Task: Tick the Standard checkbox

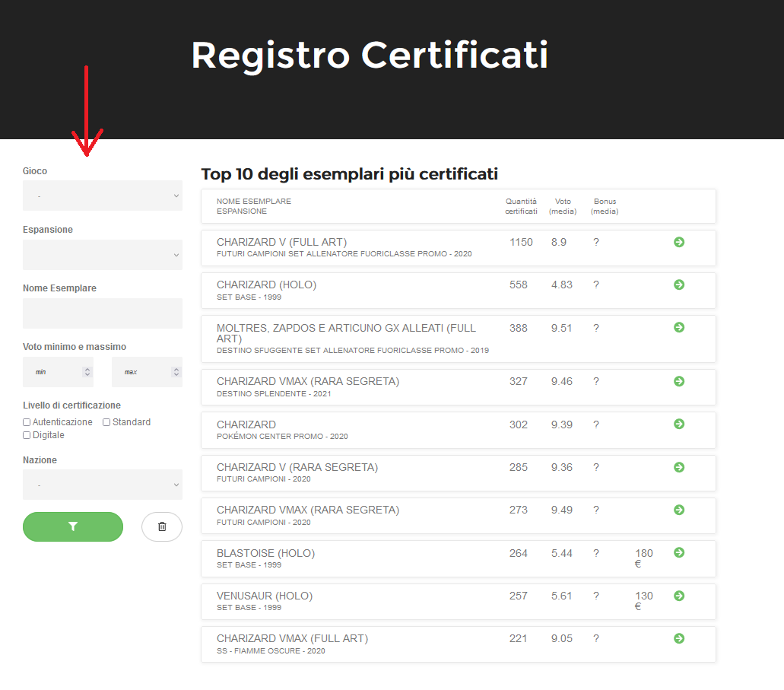Action: tap(106, 422)
